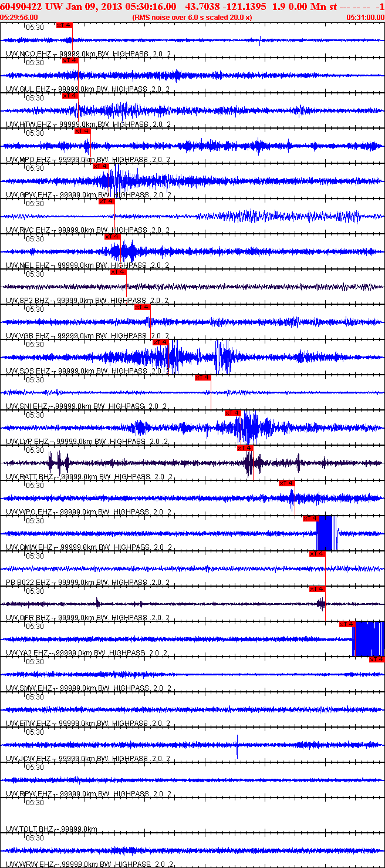
Task: Select the red pick marker on UW.OFR trace
Action: tap(317, 589)
